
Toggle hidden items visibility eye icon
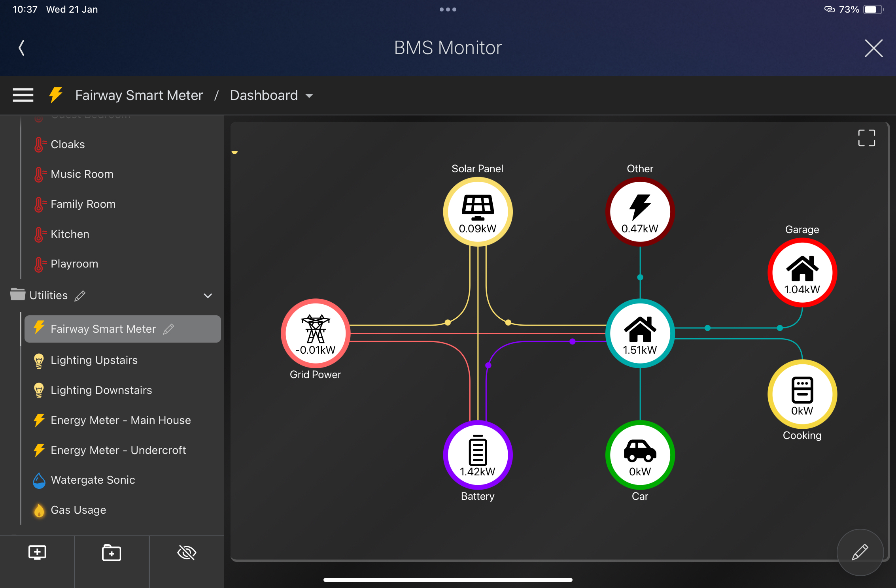click(187, 552)
